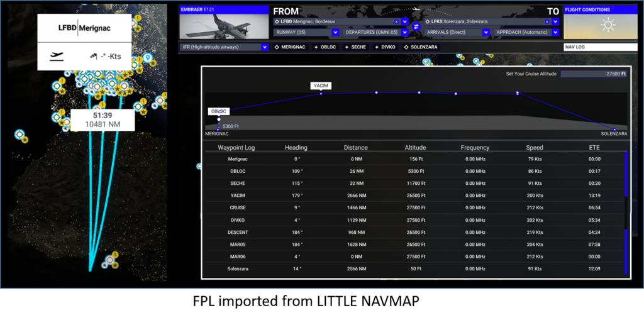Screen dimensions: 644x320
Task: Click the 109 ° heading cell
Action: pos(296,171)
